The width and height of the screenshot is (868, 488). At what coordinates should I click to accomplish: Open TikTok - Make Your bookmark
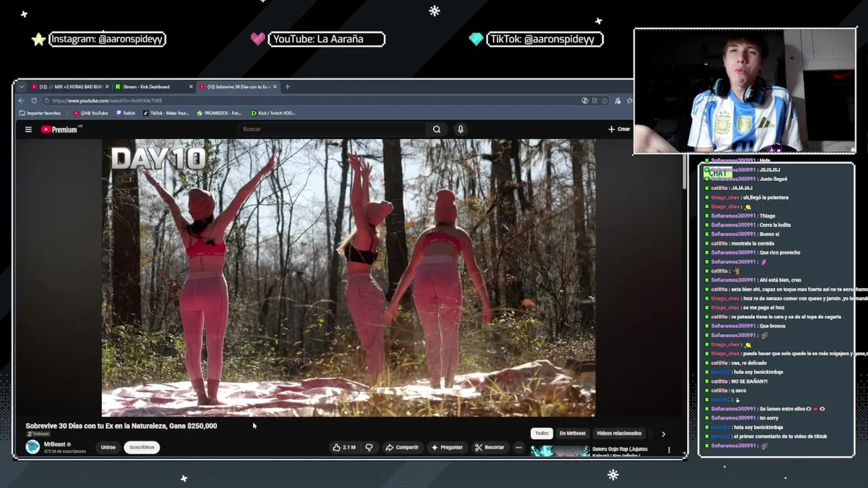(x=166, y=113)
